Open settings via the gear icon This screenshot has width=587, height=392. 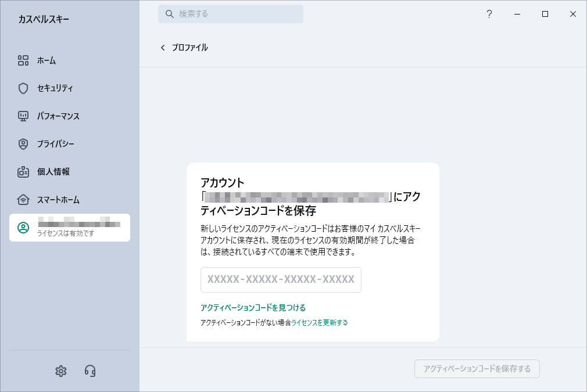pyautogui.click(x=60, y=371)
